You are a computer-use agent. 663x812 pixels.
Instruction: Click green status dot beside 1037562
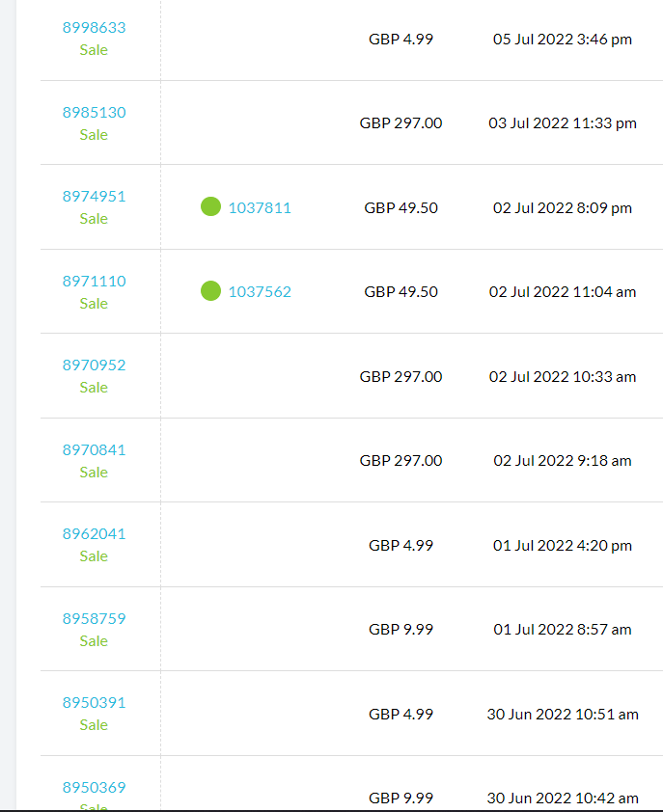coord(210,290)
